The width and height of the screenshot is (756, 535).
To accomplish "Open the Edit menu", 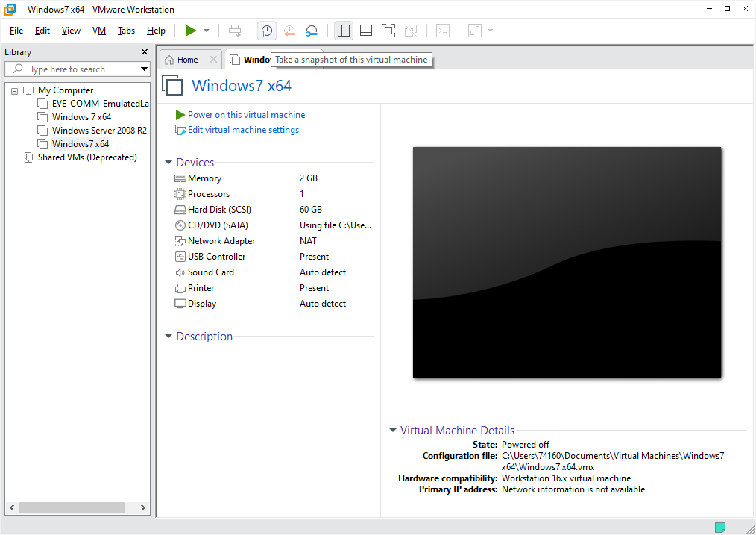I will coord(42,31).
